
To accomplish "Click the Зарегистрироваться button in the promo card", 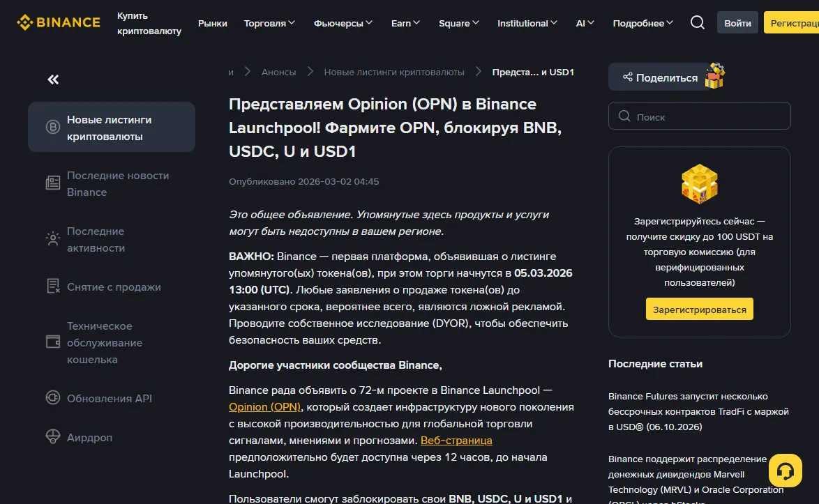I will click(700, 309).
